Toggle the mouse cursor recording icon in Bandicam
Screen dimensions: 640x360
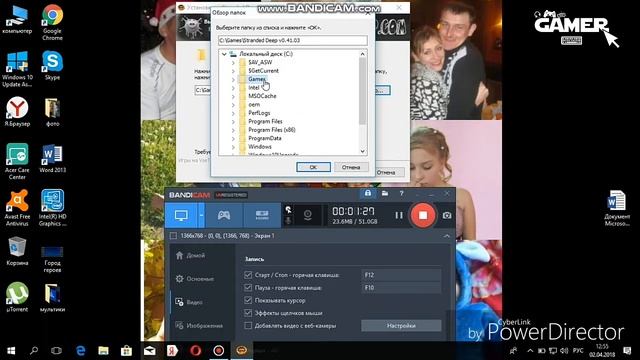[x=288, y=210]
